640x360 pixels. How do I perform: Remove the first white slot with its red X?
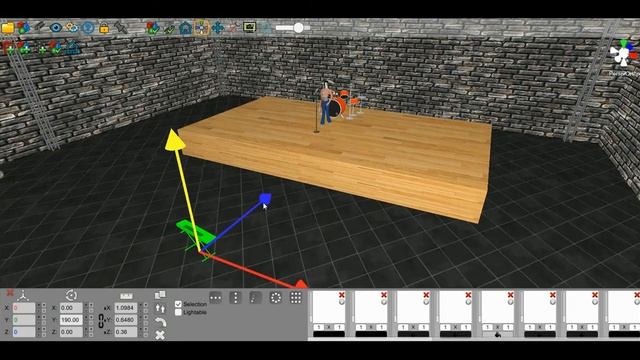pos(342,295)
